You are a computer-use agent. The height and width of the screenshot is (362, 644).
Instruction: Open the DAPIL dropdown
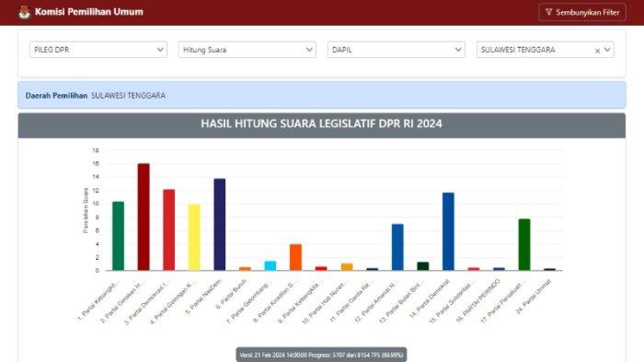point(397,50)
